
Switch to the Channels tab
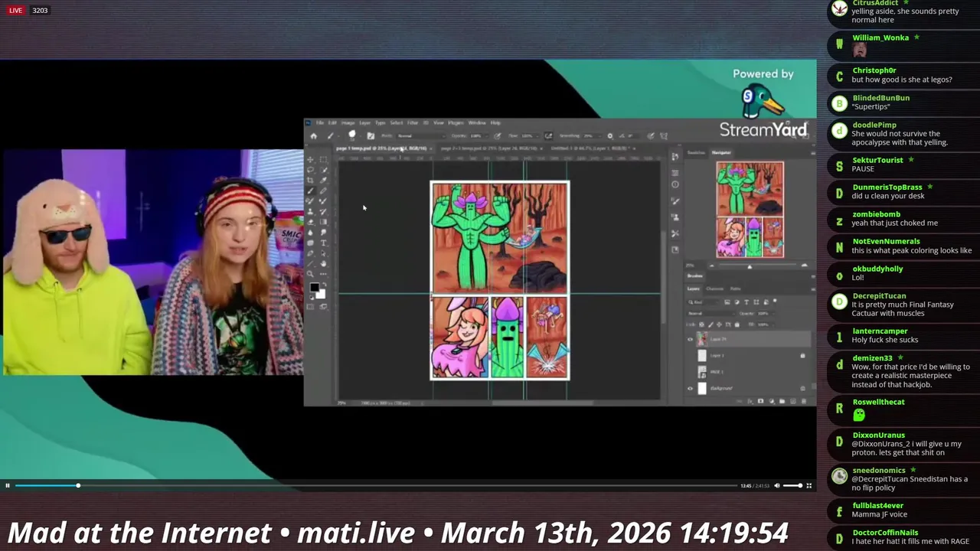tap(714, 289)
